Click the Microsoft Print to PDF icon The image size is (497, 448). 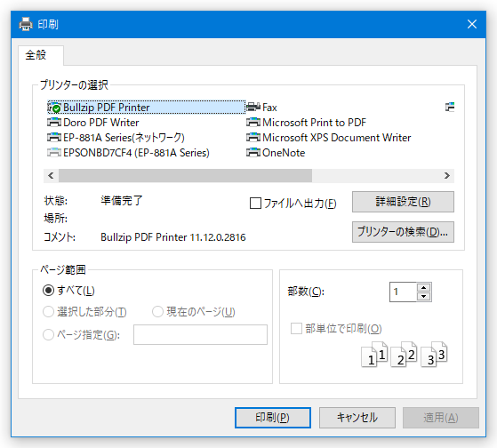253,123
